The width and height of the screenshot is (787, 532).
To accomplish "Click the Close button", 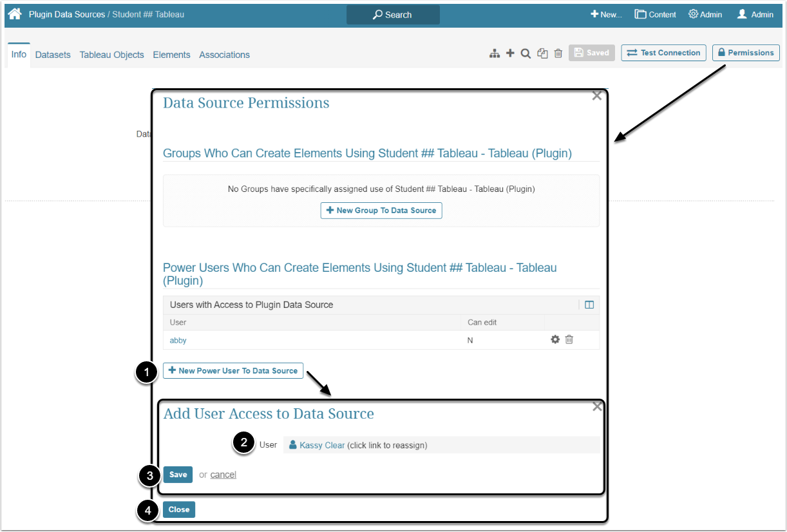I will pos(179,509).
